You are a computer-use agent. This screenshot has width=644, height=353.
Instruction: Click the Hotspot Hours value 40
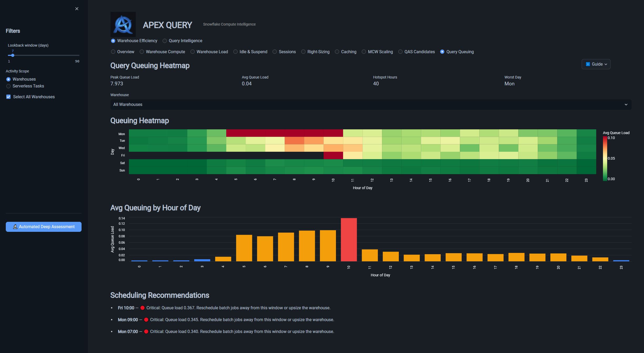pos(376,84)
